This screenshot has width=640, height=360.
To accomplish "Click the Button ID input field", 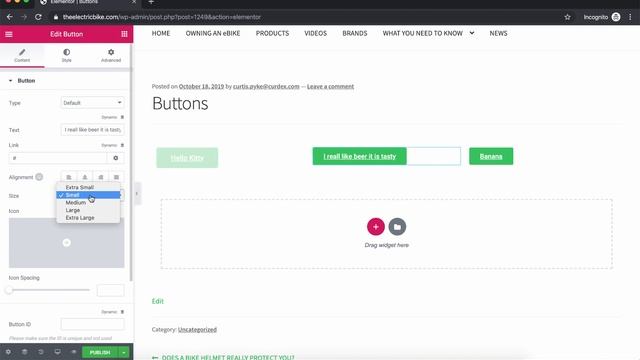I will coord(92,324).
